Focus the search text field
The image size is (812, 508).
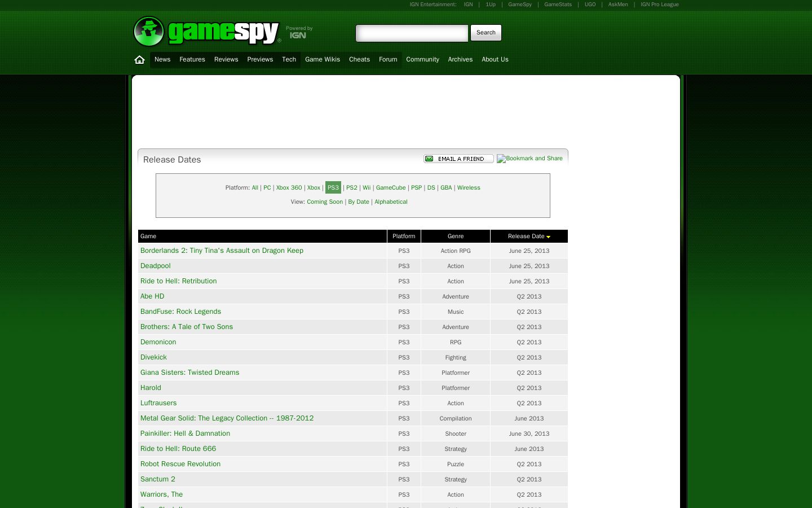[x=412, y=33]
